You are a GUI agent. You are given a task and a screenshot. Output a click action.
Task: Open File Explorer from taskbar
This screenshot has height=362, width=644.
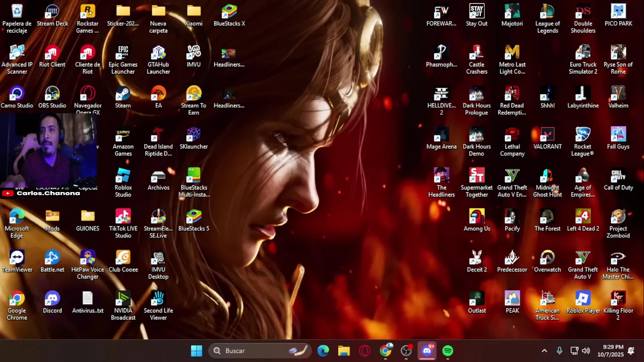point(344,351)
